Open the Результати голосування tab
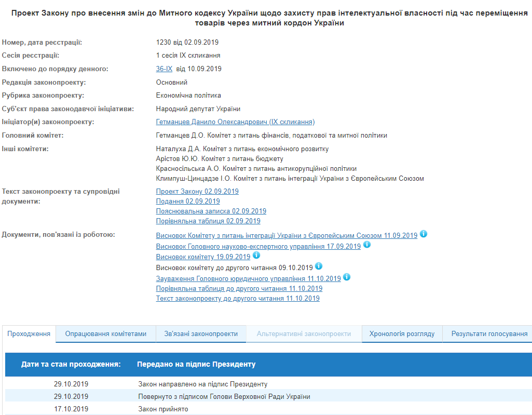 pos(489,334)
